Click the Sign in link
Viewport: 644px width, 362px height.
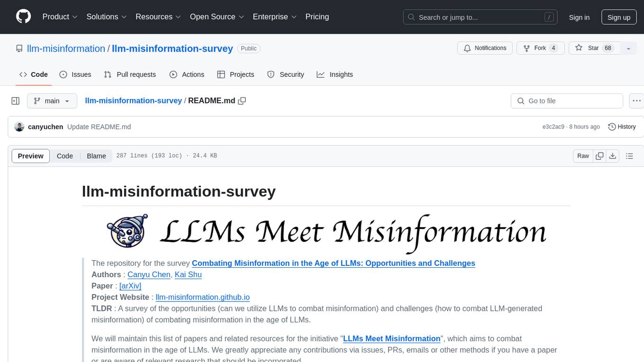(x=579, y=17)
